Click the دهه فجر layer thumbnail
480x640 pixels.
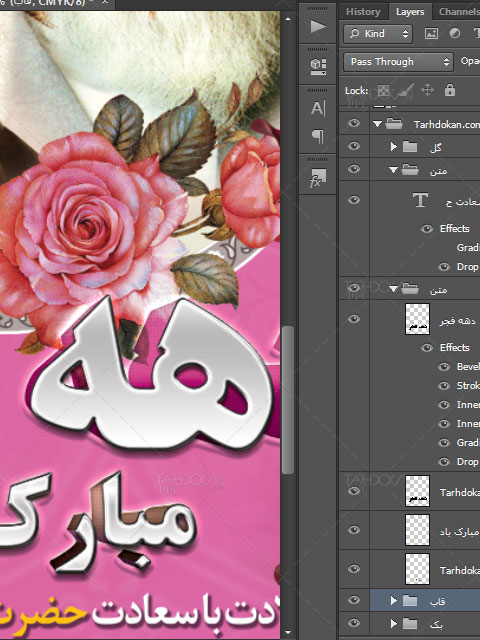click(417, 319)
